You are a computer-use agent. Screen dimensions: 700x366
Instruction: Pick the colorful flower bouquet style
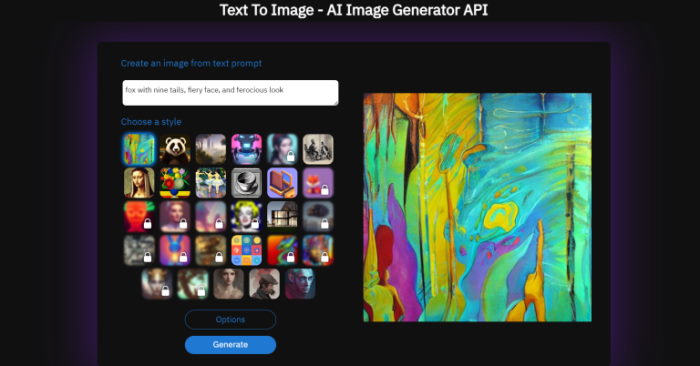click(175, 183)
